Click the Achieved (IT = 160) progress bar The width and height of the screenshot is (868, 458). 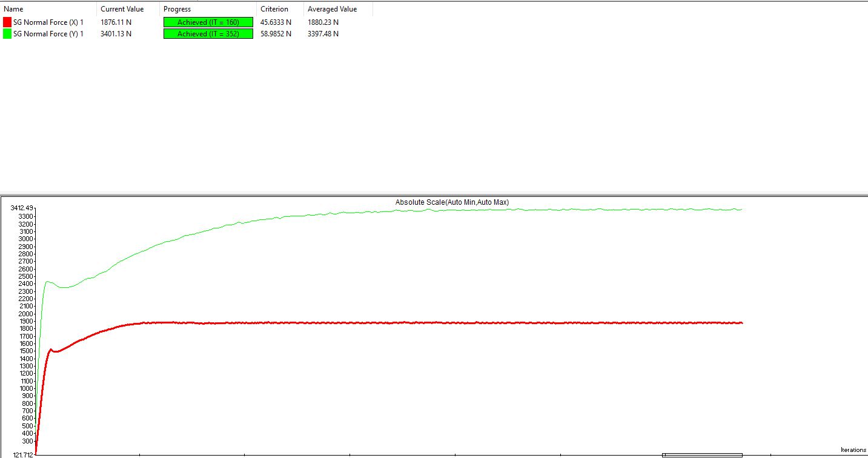click(x=208, y=22)
